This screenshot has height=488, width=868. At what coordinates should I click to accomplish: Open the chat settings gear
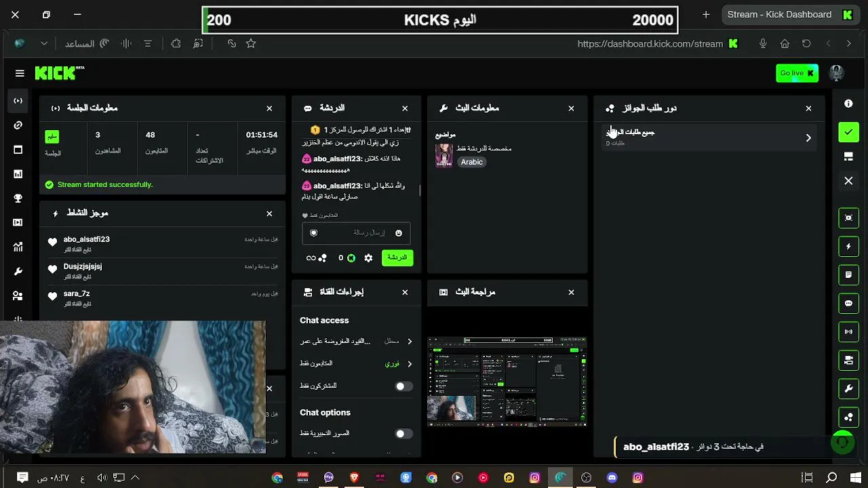click(x=368, y=258)
